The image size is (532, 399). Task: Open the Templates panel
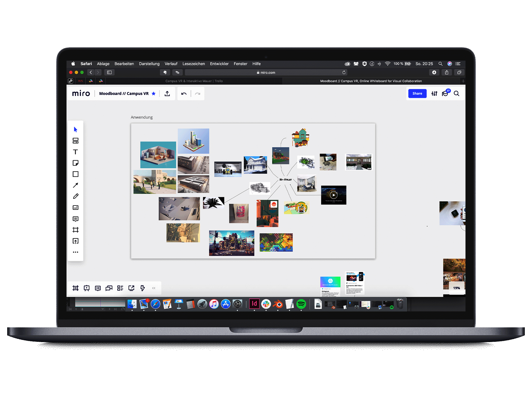tap(76, 141)
